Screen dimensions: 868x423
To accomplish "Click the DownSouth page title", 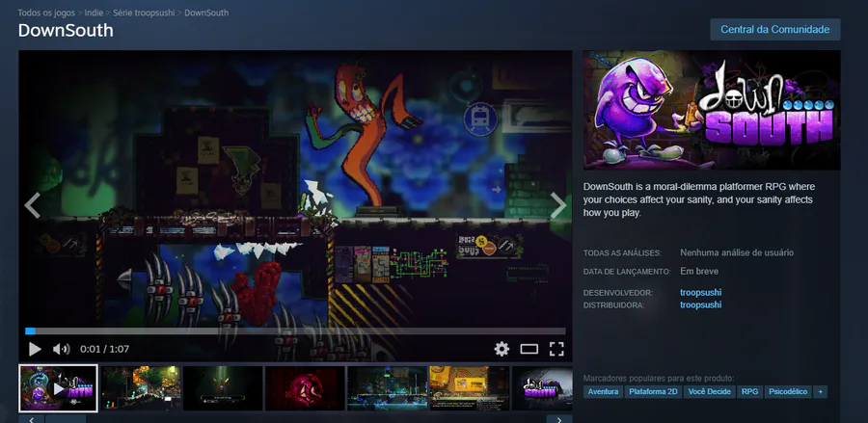I will 66,30.
